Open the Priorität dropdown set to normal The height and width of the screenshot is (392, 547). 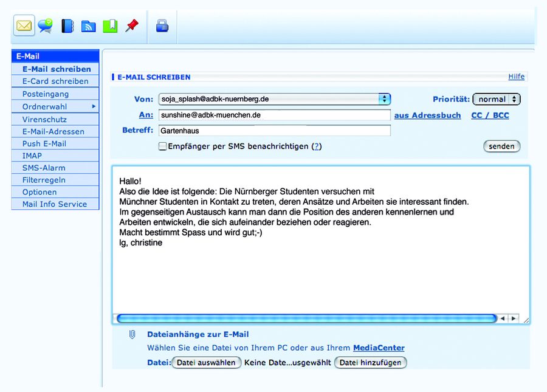497,99
